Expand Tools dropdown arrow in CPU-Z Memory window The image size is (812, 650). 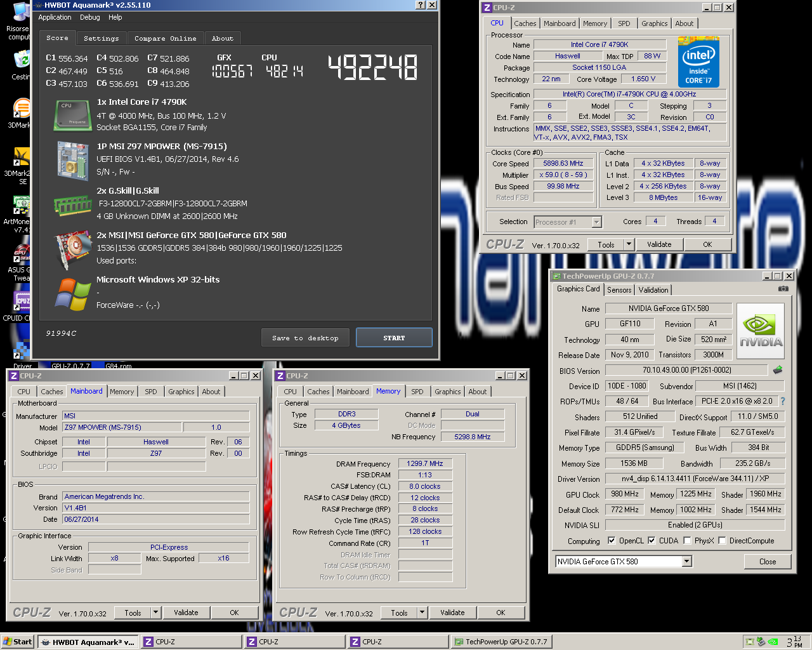(422, 613)
